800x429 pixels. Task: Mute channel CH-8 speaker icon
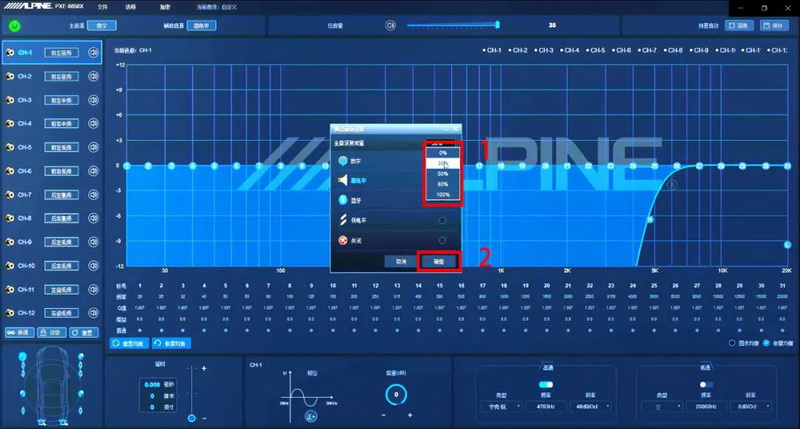[93, 218]
